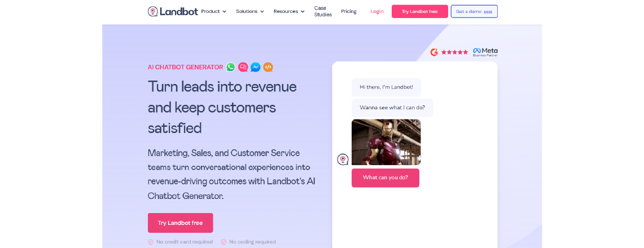The width and height of the screenshot is (644, 248).
Task: Go to Case Studies page
Action: click(323, 11)
